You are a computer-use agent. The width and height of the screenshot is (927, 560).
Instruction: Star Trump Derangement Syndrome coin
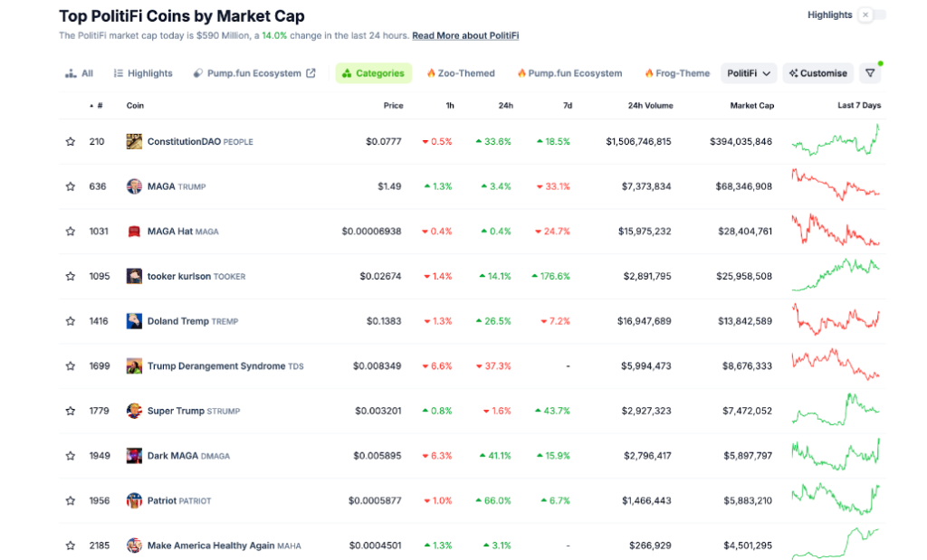(x=71, y=366)
